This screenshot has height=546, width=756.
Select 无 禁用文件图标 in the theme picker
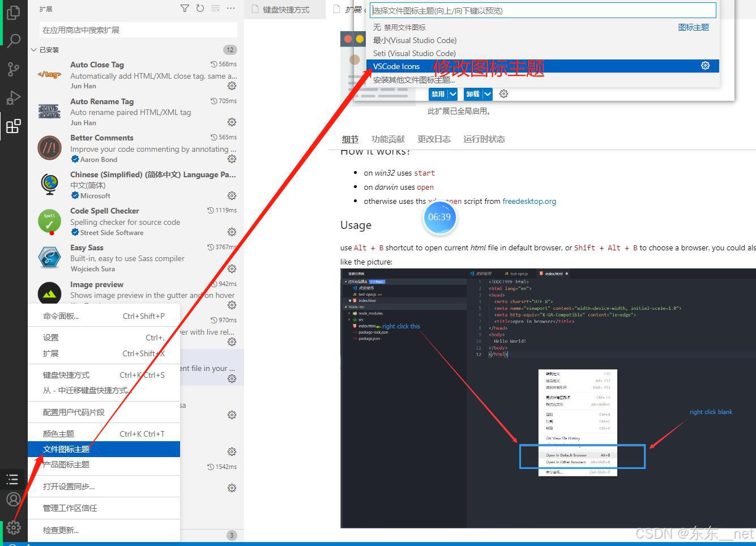point(543,27)
